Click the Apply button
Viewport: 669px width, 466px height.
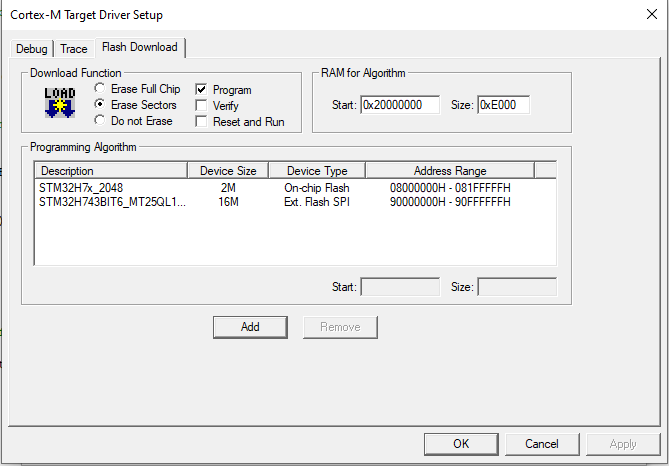click(x=623, y=444)
